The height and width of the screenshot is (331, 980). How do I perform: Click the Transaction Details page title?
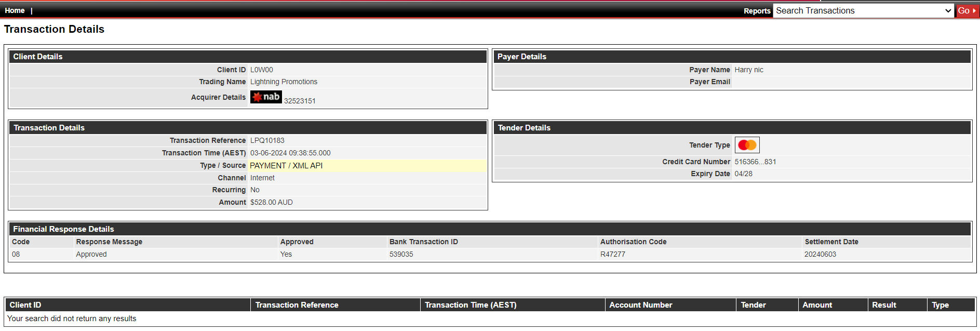(54, 29)
